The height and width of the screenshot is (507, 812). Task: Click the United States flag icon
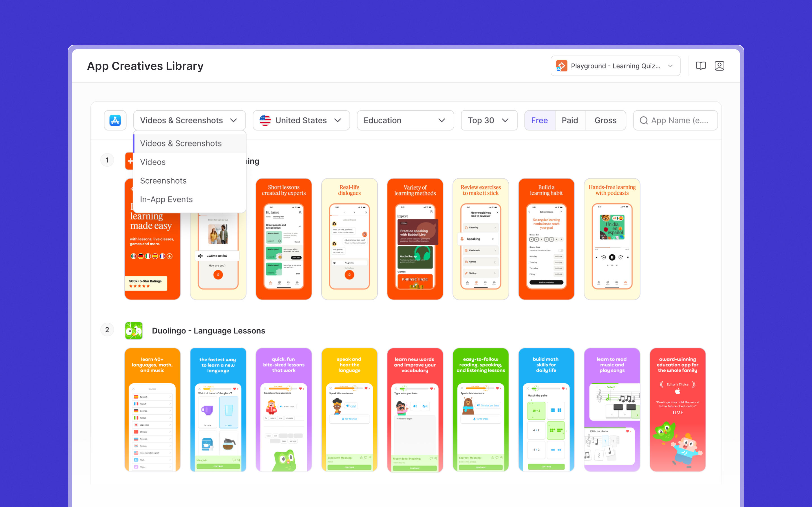[265, 120]
